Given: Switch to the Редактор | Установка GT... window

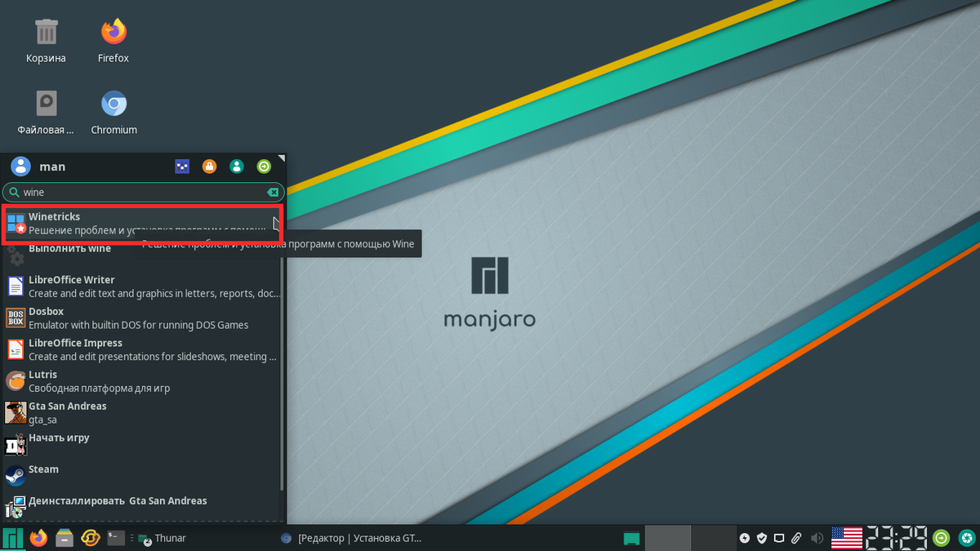Looking at the screenshot, I should (x=351, y=538).
